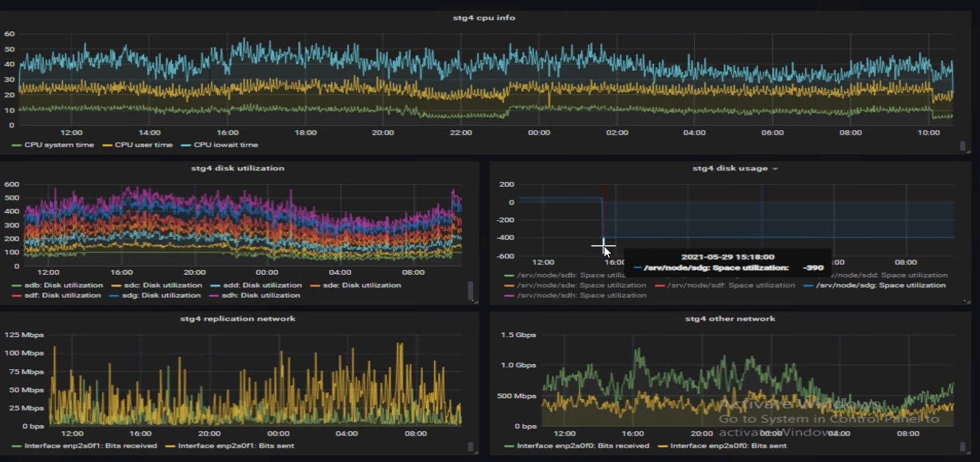Image resolution: width=980 pixels, height=462 pixels.
Task: Click the stg4 replication network panel title
Action: (x=237, y=319)
